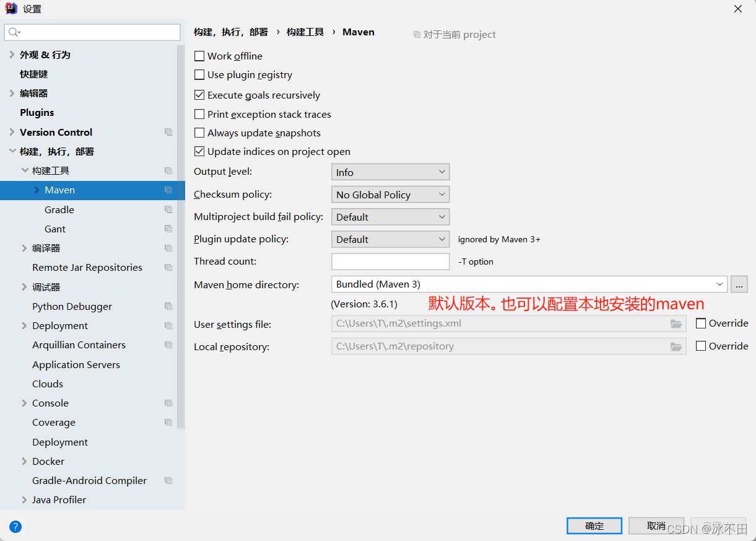
Task: Click the ... browse button for Maven home
Action: [739, 284]
